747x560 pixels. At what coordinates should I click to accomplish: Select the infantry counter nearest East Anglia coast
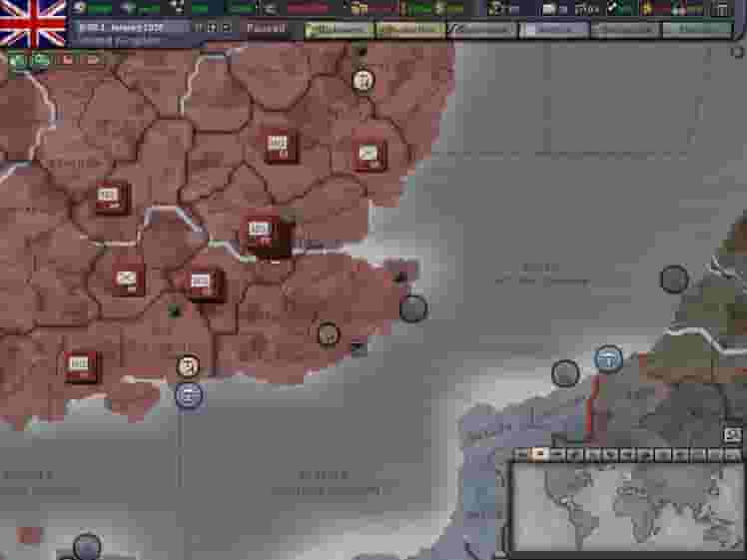[x=370, y=155]
